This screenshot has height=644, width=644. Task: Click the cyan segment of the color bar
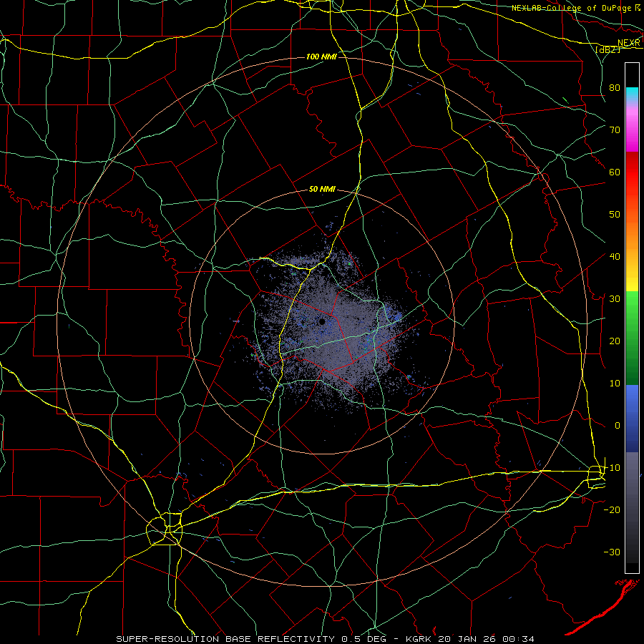[x=632, y=94]
